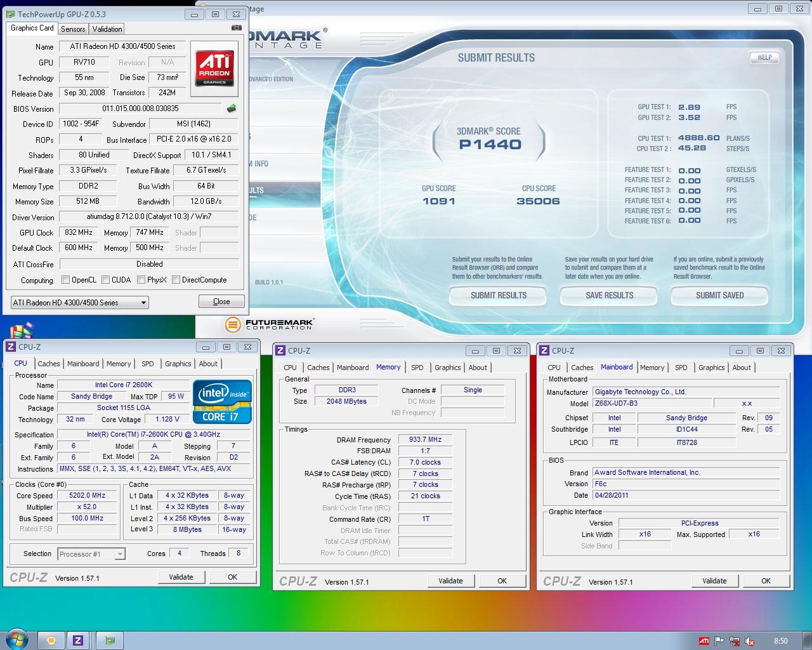Screen dimensions: 812x650
Task: Click the CPU score 35006
Action: point(538,201)
